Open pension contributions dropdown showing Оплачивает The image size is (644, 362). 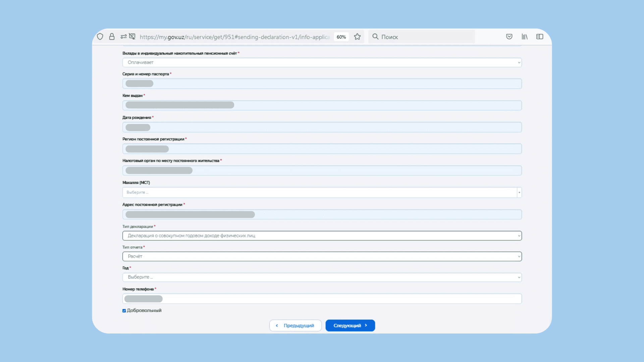(322, 62)
